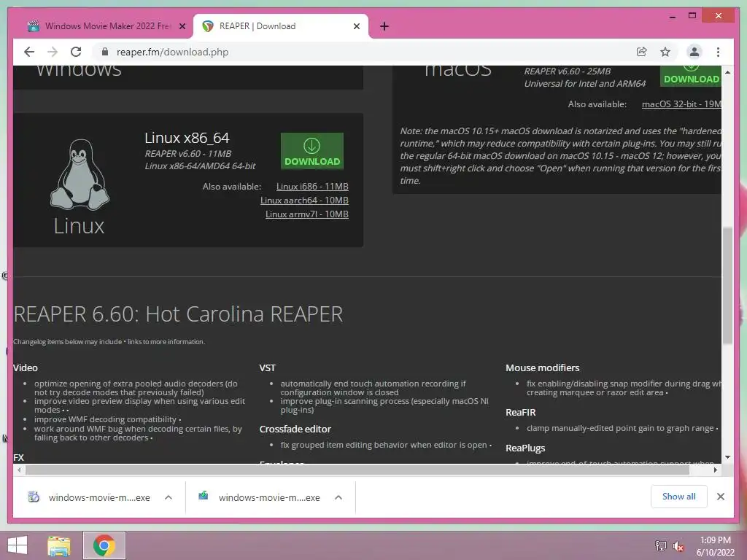Click the Mouse modifiers changelog heading
Screen dimensions: 747x560
click(x=542, y=367)
